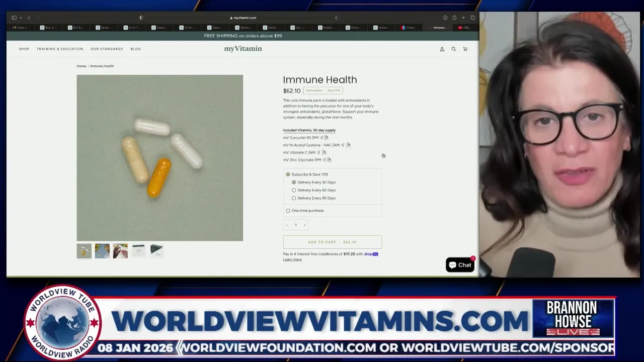This screenshot has width=644, height=362.
Task: Click the privacy shield icon in Safari
Action: click(x=141, y=18)
